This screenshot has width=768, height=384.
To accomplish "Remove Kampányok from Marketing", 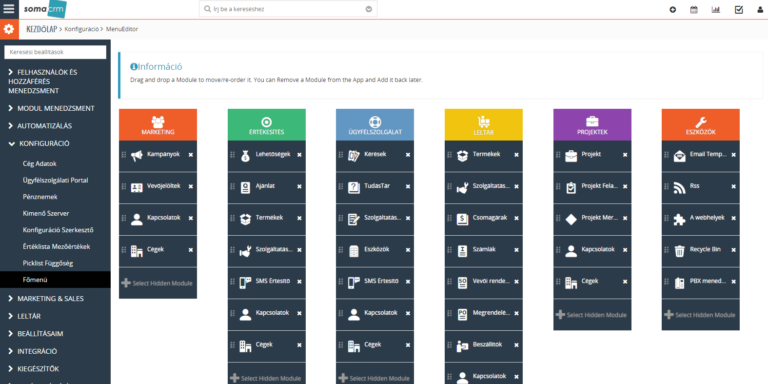I will pos(191,155).
